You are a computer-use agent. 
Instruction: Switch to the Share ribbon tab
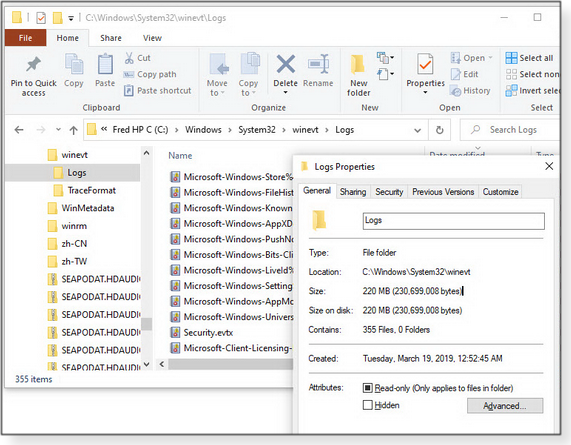click(111, 38)
